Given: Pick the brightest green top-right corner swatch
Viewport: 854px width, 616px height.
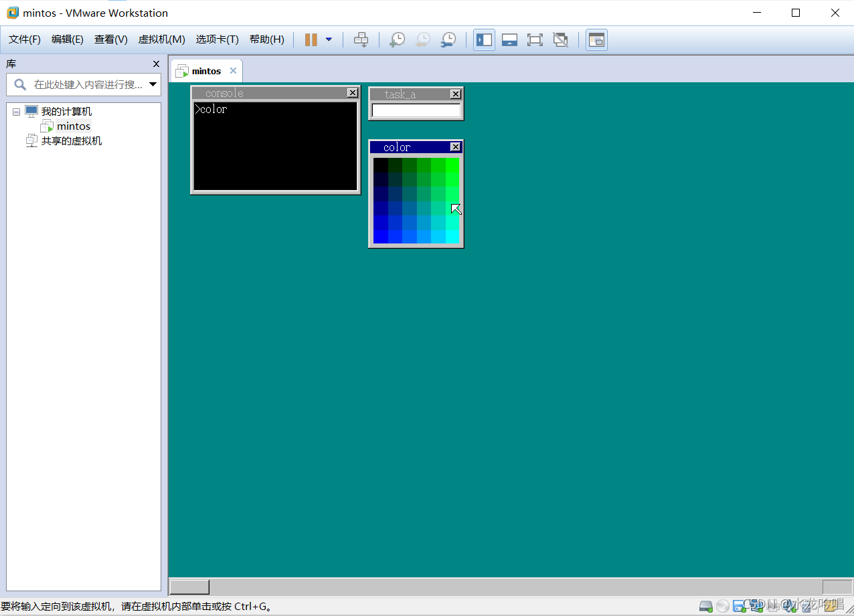Looking at the screenshot, I should click(x=452, y=165).
